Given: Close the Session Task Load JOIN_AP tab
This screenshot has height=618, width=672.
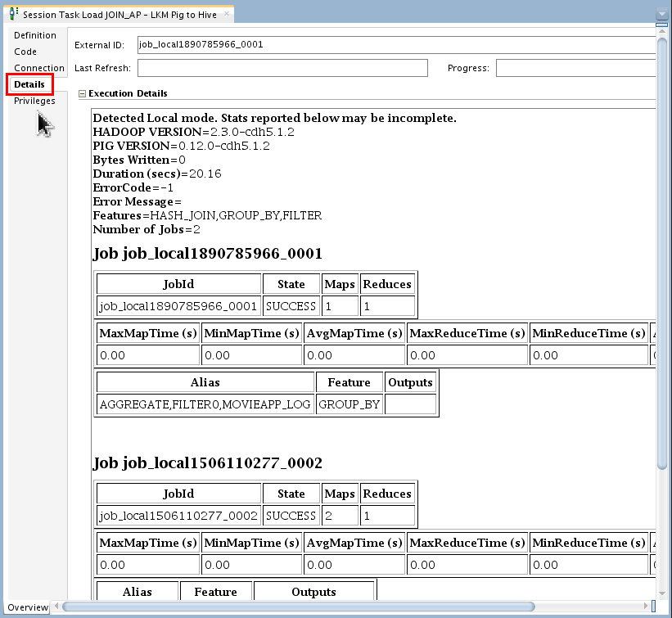Looking at the screenshot, I should click(x=227, y=14).
